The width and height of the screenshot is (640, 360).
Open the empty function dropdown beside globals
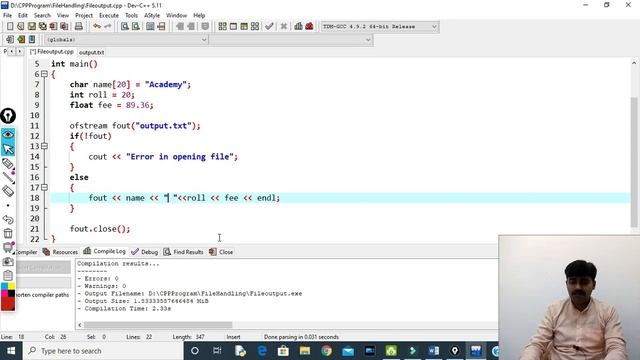(x=291, y=40)
